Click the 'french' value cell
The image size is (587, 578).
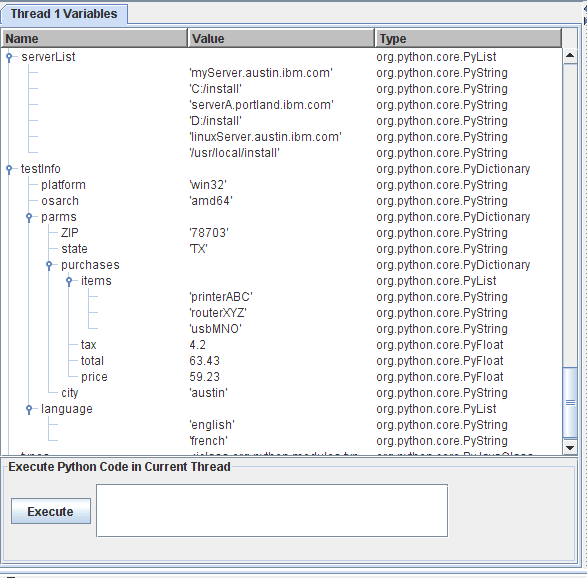coord(209,441)
